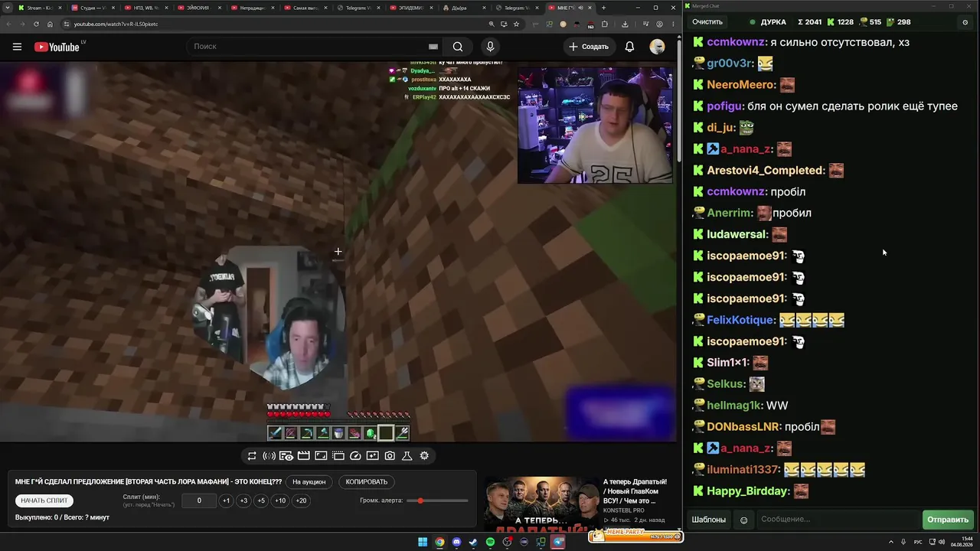Image resolution: width=980 pixels, height=551 pixels.
Task: Open YouTube notifications bell
Action: click(629, 47)
